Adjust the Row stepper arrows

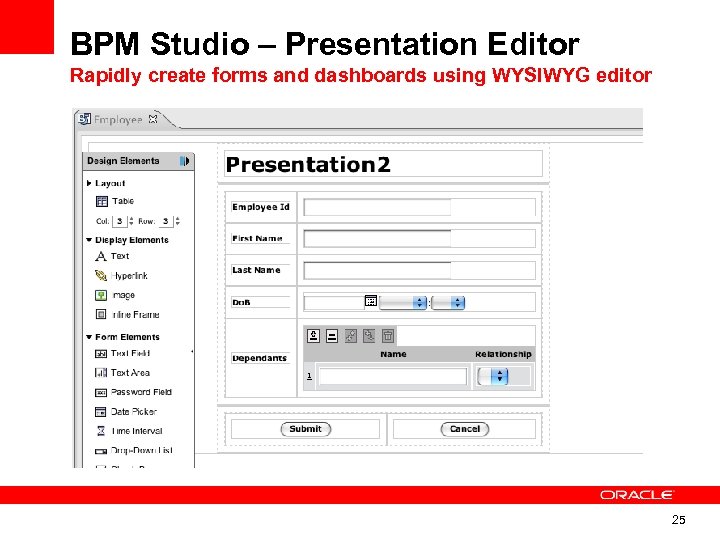tap(178, 221)
